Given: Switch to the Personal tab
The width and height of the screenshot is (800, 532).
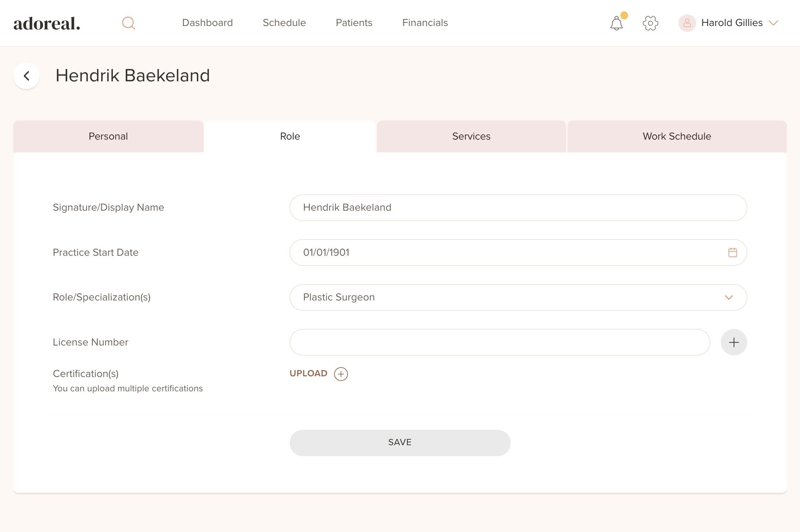Looking at the screenshot, I should point(108,136).
